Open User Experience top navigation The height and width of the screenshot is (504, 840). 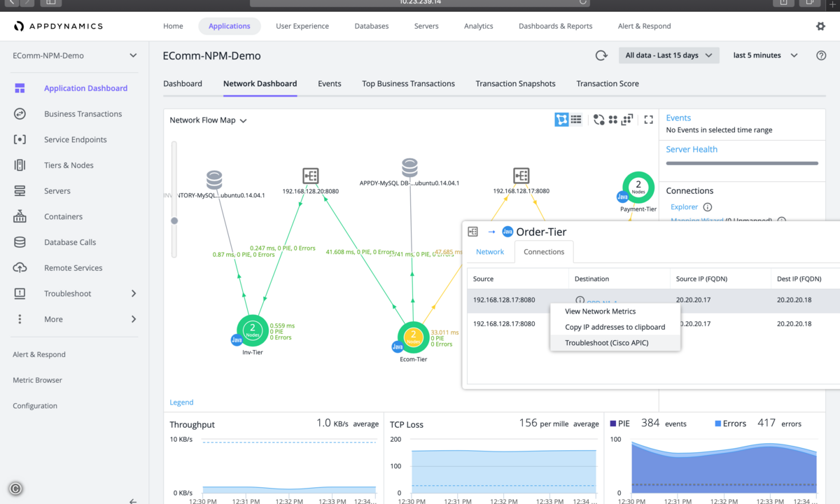click(302, 26)
